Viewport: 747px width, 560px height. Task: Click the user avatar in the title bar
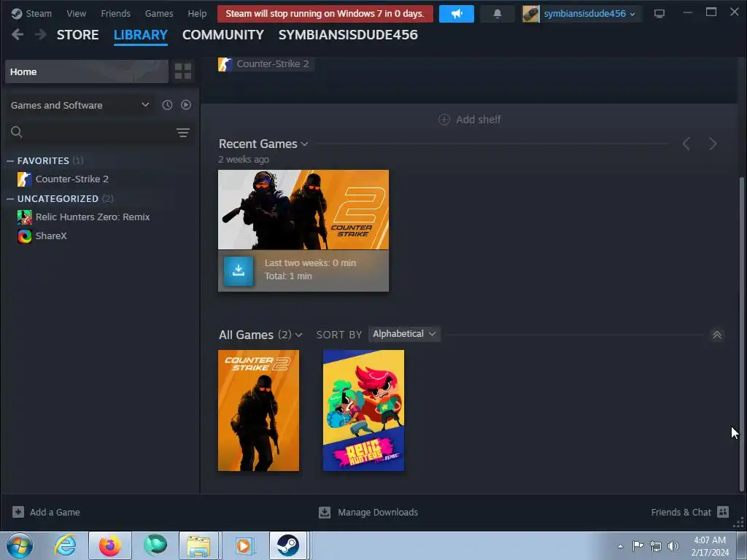click(531, 14)
